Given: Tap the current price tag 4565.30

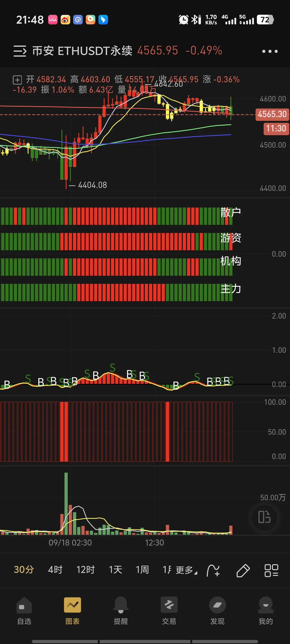Looking at the screenshot, I should (272, 114).
